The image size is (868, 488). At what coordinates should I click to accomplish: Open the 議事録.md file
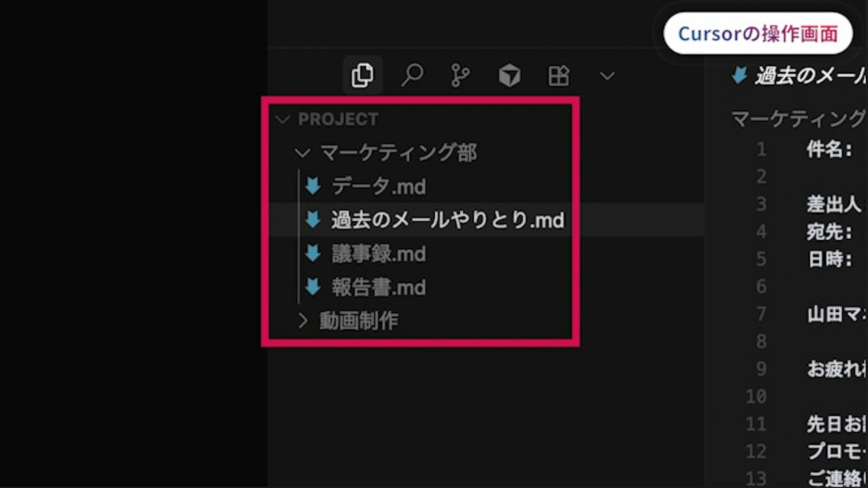(x=379, y=254)
